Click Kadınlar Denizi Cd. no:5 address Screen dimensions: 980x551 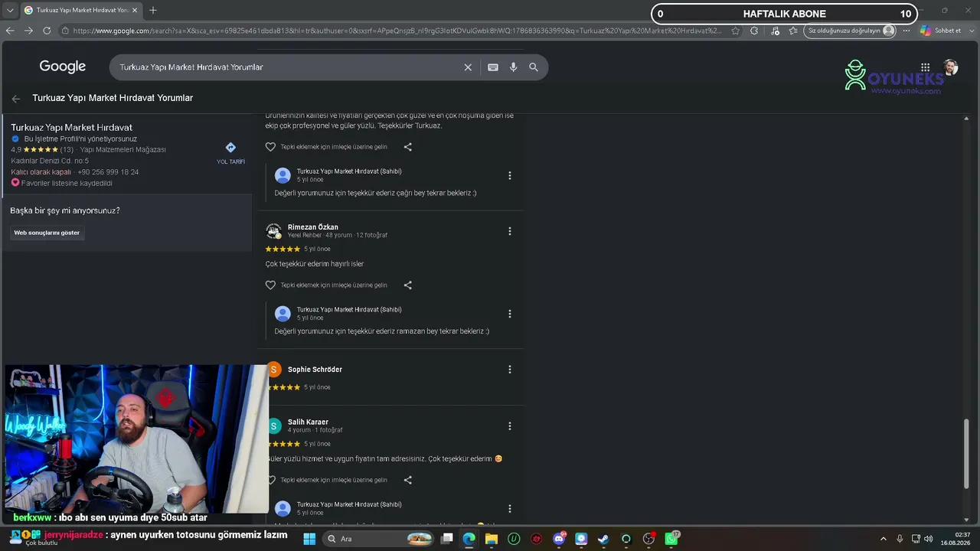tap(50, 161)
